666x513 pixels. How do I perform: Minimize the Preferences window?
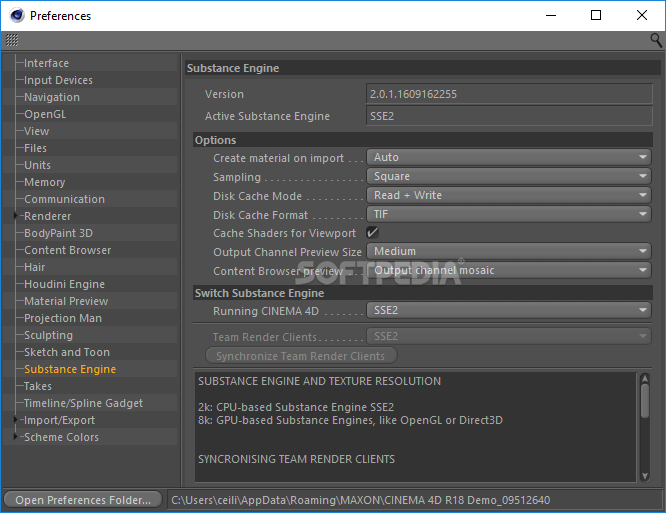pos(551,15)
